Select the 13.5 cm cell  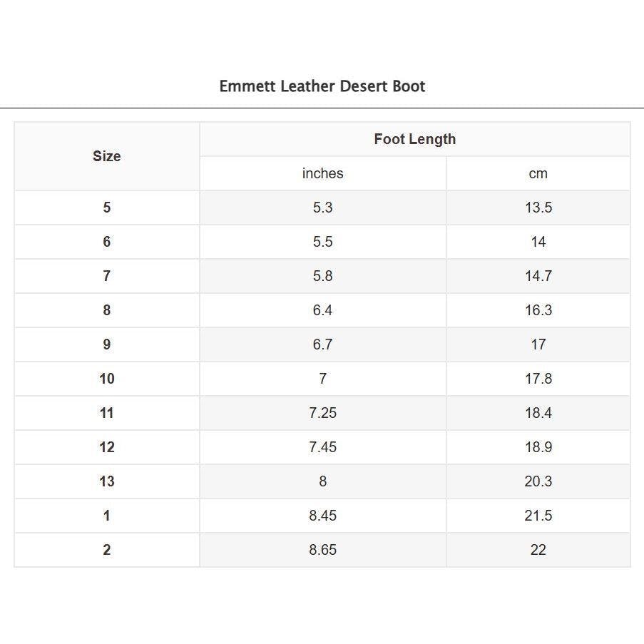tap(538, 208)
